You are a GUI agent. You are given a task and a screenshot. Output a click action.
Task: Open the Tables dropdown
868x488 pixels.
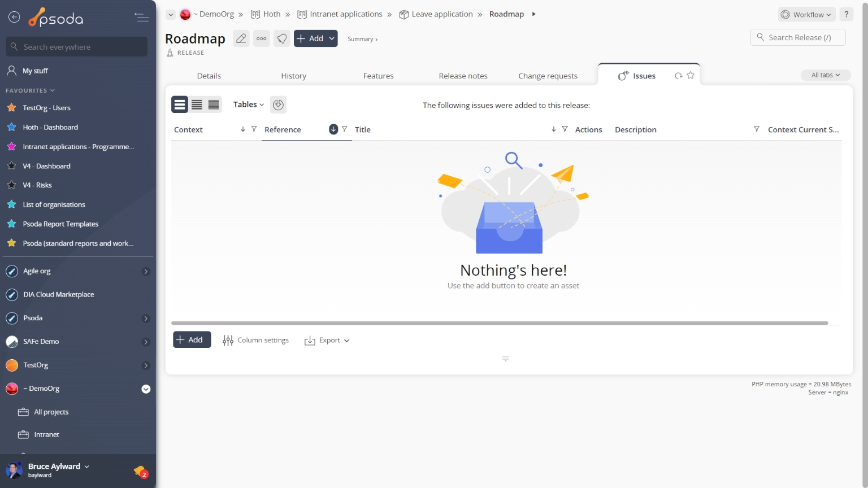(x=249, y=104)
